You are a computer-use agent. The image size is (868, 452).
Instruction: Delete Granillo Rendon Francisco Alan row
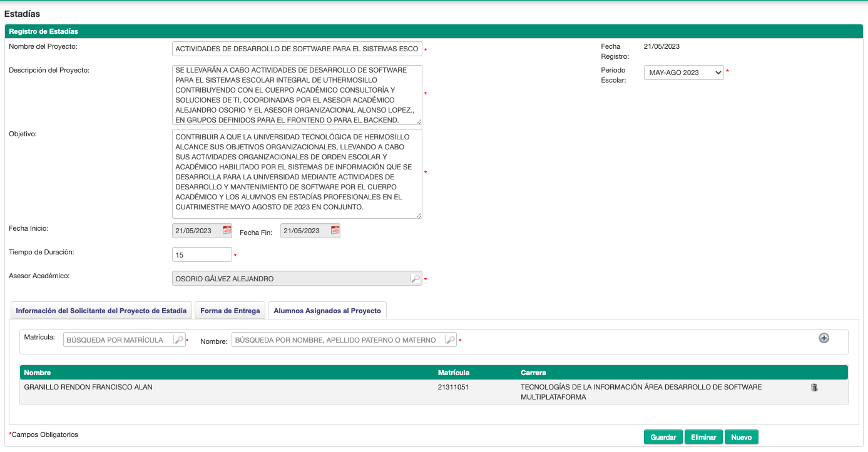814,388
